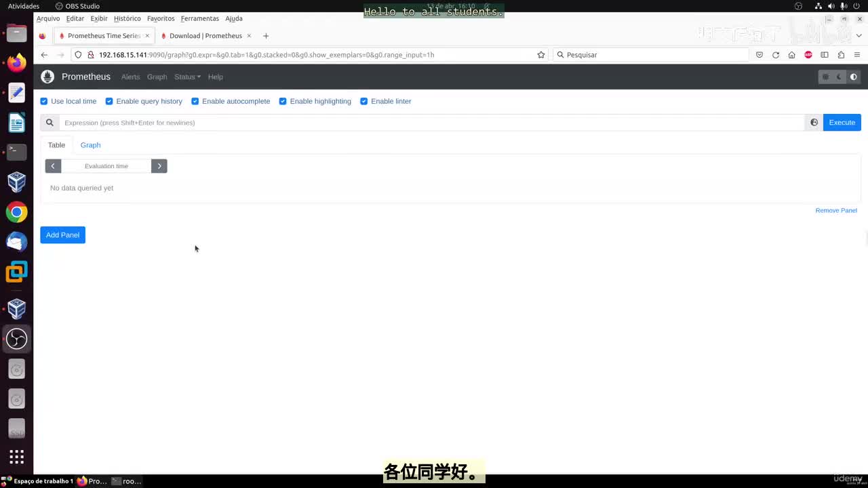Open a new browser tab

266,36
